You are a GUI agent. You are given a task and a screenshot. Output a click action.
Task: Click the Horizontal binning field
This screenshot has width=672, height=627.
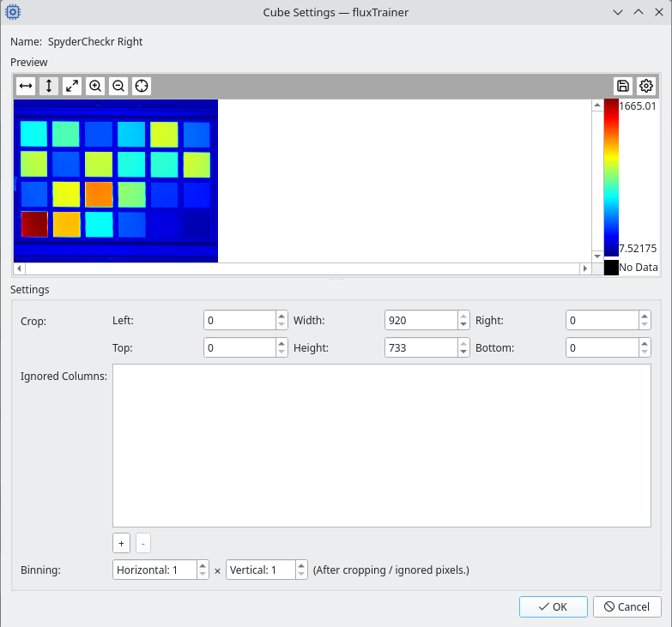pyautogui.click(x=154, y=570)
